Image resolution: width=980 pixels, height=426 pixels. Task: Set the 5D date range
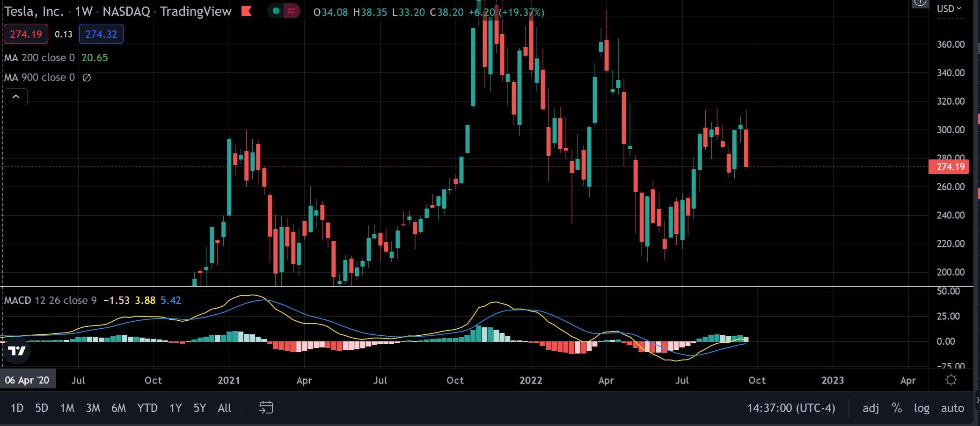coord(42,408)
